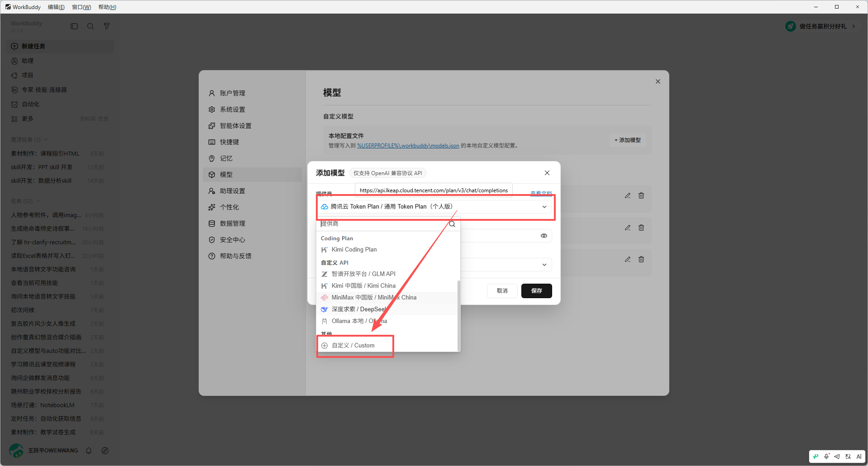Open the task filter funnel icon
This screenshot has height=466, width=868.
(x=107, y=26)
